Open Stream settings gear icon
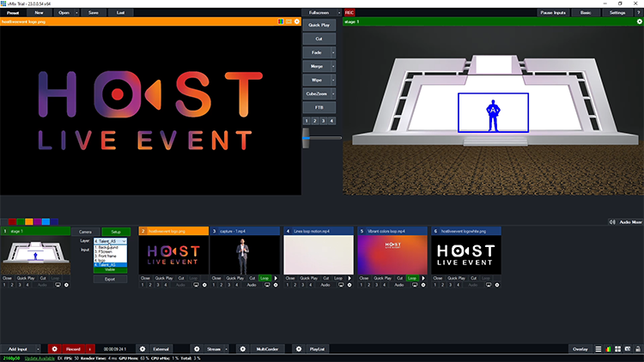 point(197,349)
